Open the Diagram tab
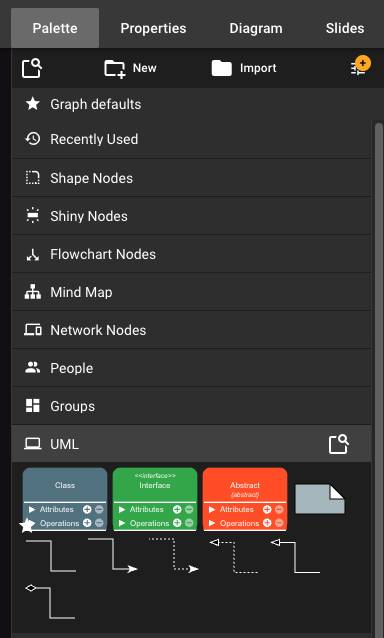This screenshot has width=384, height=638. (x=256, y=28)
